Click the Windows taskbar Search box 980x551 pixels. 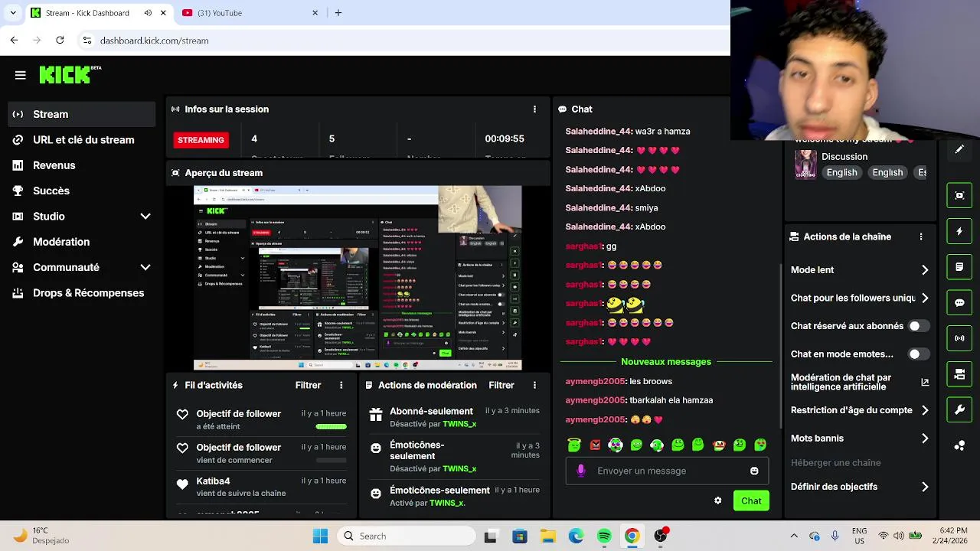coord(407,536)
